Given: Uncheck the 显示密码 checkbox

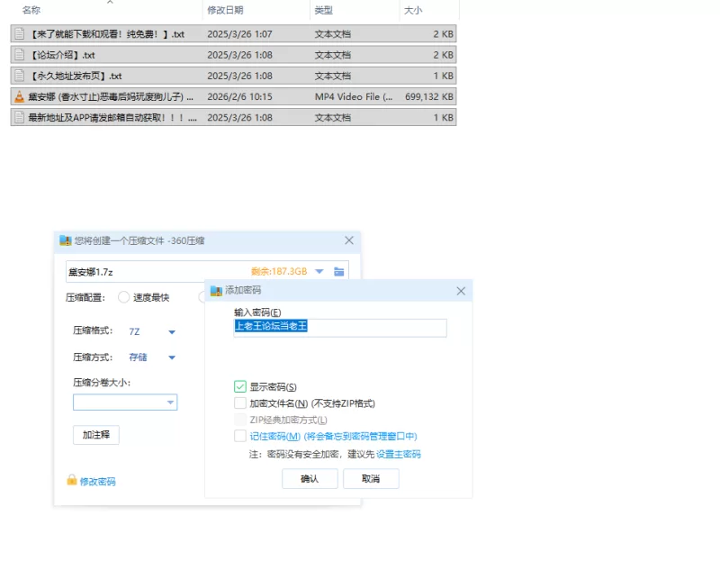Looking at the screenshot, I should (240, 387).
